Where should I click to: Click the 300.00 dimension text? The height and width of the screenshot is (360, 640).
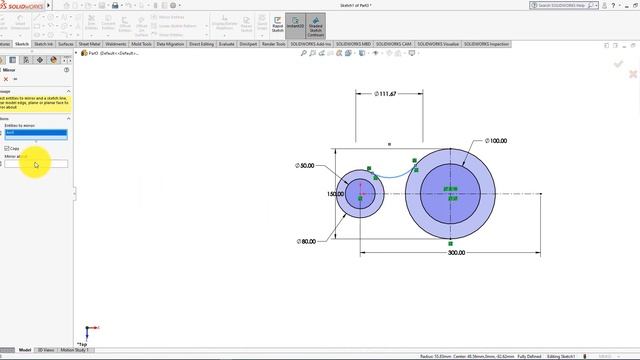pos(456,253)
